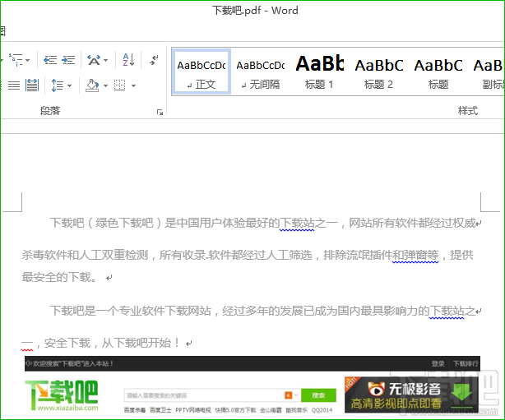Click the 快播5.0官方下载 link
This screenshot has width=505, height=420.
coord(235,410)
